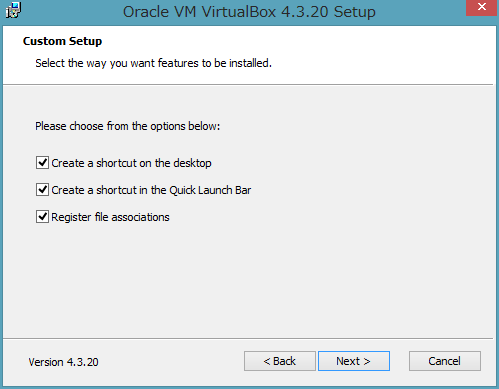499x389 pixels.
Task: Click the 'Oracle VM VirtualBox 4.3.20 Setup' title bar
Action: click(249, 12)
